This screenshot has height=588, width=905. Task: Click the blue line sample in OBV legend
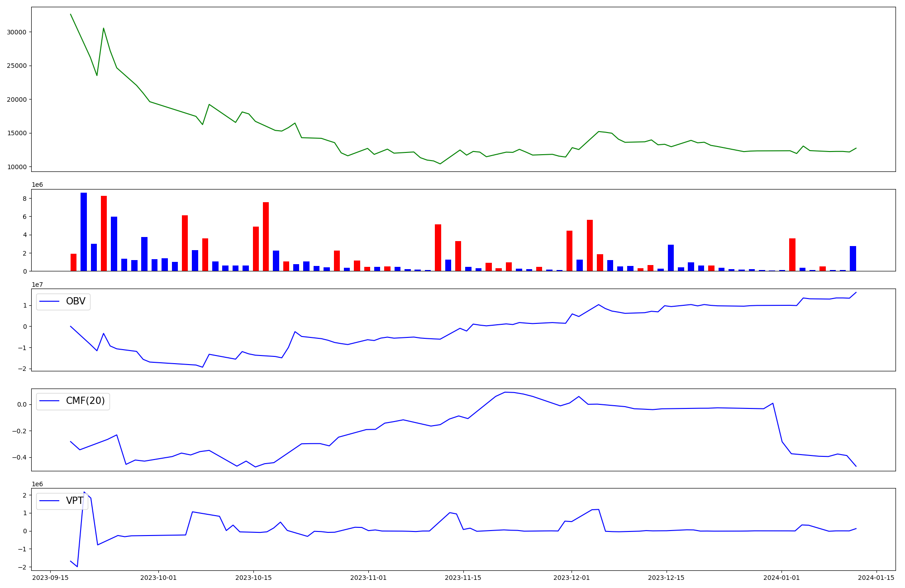(x=50, y=302)
